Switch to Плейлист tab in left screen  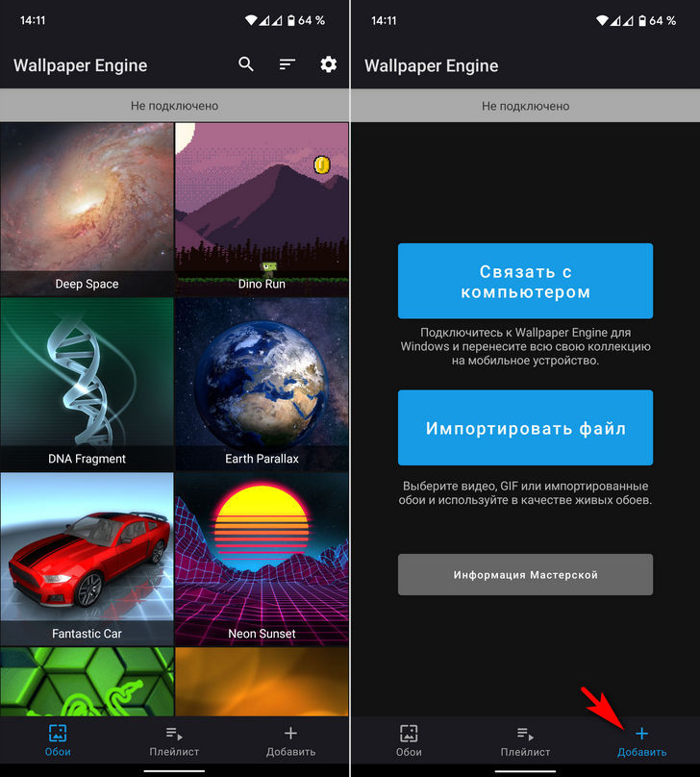click(x=174, y=740)
